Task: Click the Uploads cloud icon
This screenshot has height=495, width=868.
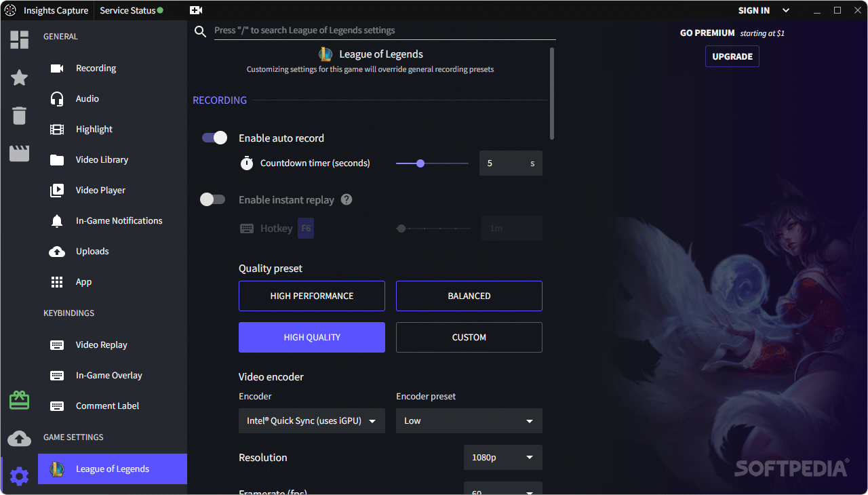Action: pos(57,252)
